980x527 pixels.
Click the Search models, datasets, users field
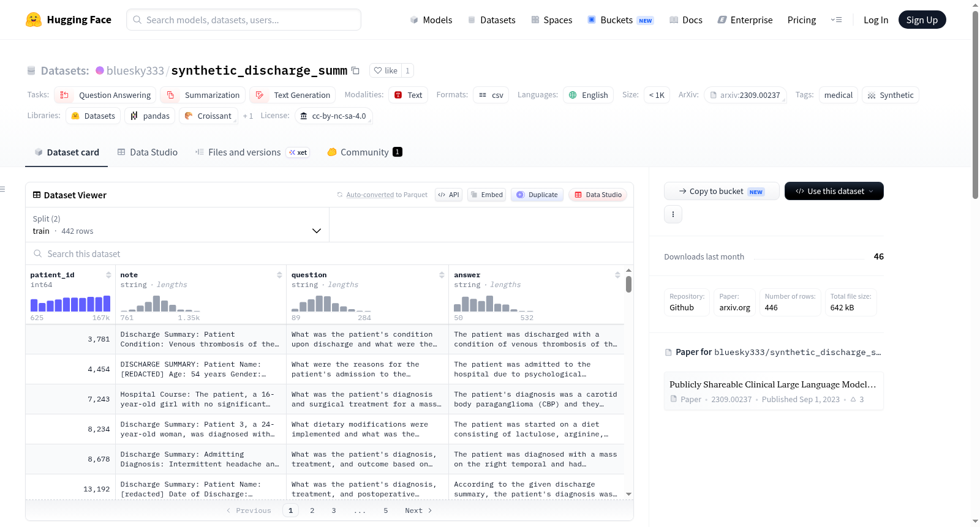(x=244, y=20)
